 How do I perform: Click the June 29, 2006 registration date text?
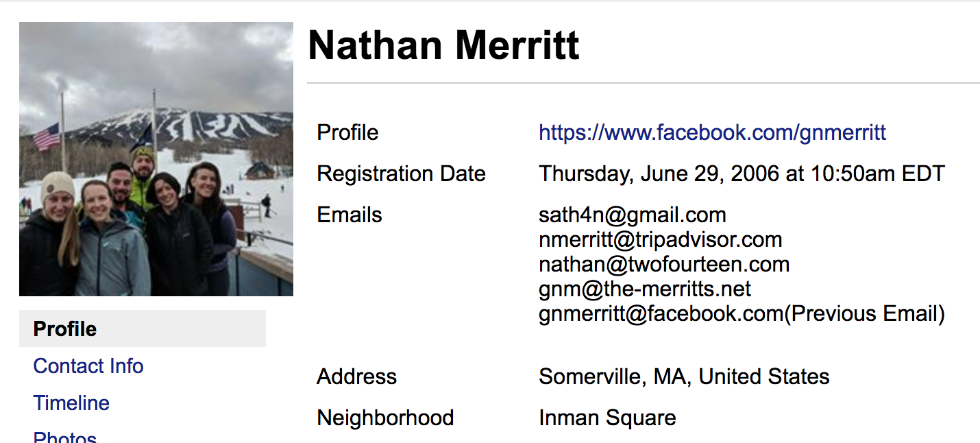point(742,173)
